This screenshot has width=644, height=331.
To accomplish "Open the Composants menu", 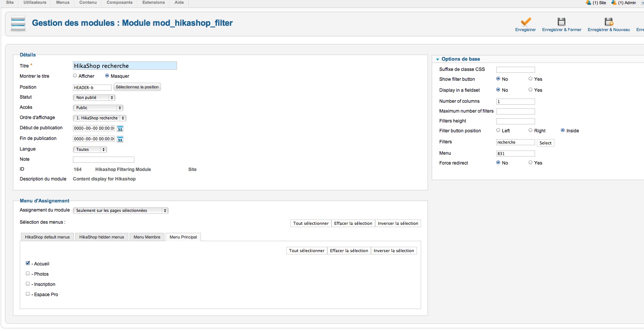I will coord(120,3).
